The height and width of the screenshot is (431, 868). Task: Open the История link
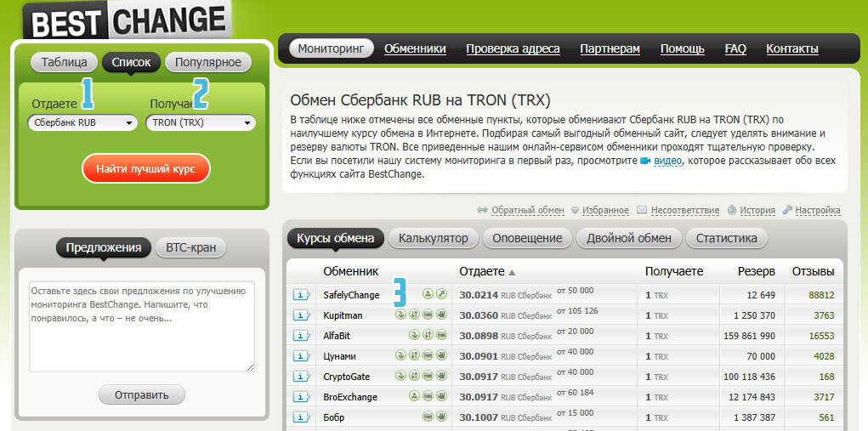(757, 210)
